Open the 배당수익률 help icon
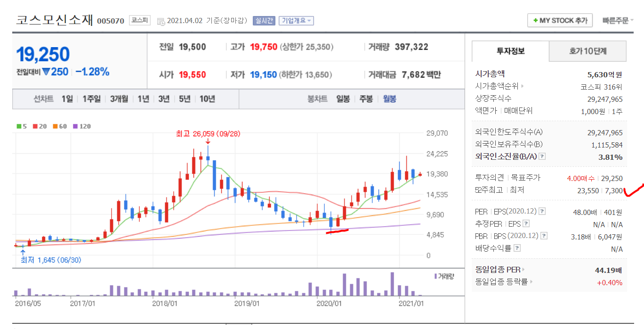The height and width of the screenshot is (329, 644). click(x=517, y=248)
